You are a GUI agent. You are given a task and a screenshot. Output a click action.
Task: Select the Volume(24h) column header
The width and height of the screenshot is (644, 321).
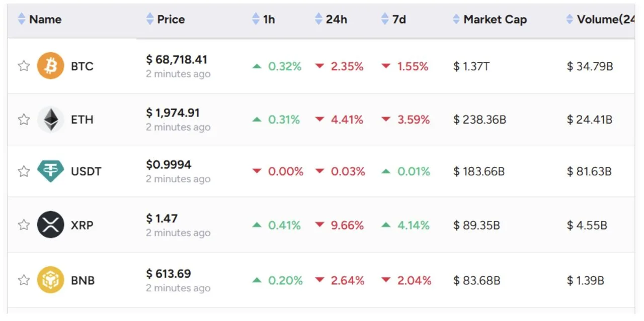click(606, 19)
